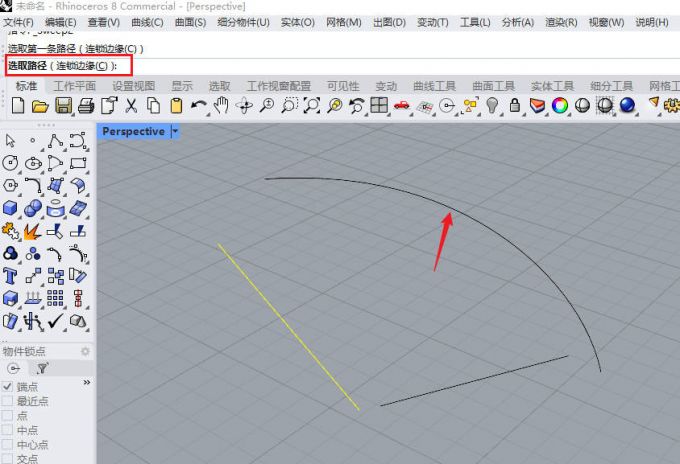The height and width of the screenshot is (464, 680).
Task: Open the 渲染(R) menu
Action: point(561,22)
